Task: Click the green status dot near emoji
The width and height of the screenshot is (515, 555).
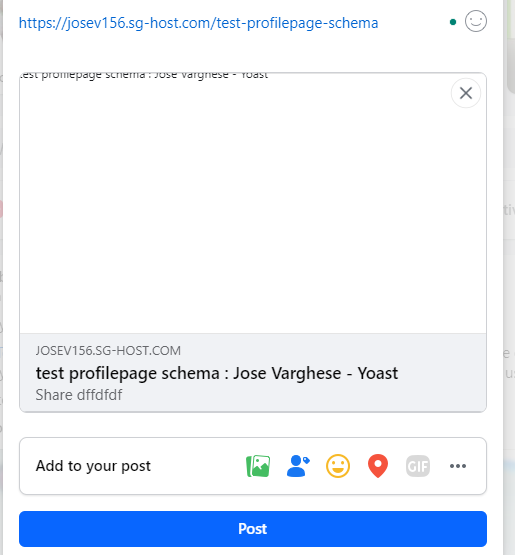Action: coord(453,22)
